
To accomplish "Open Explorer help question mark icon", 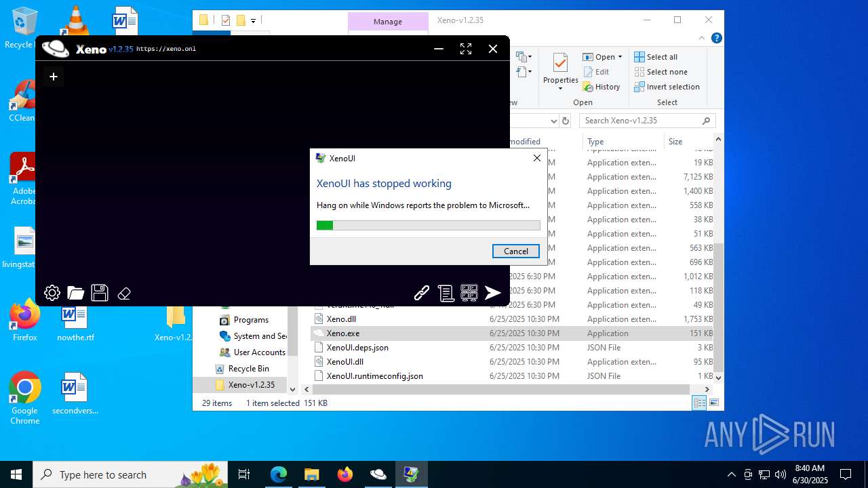I will coord(717,38).
